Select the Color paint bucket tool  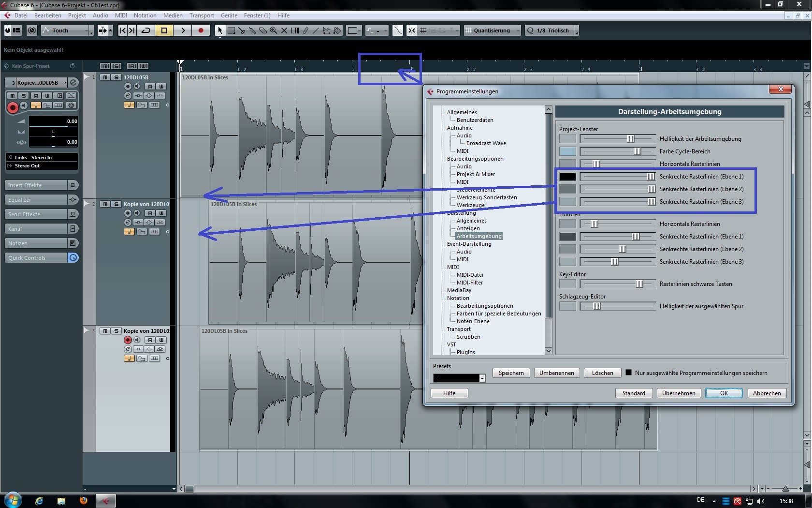337,30
